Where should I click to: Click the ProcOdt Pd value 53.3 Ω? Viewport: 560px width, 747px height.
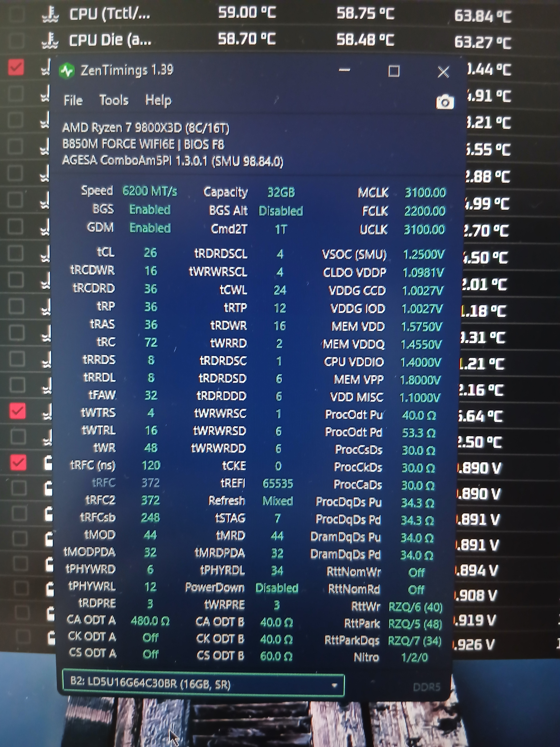[x=419, y=433]
